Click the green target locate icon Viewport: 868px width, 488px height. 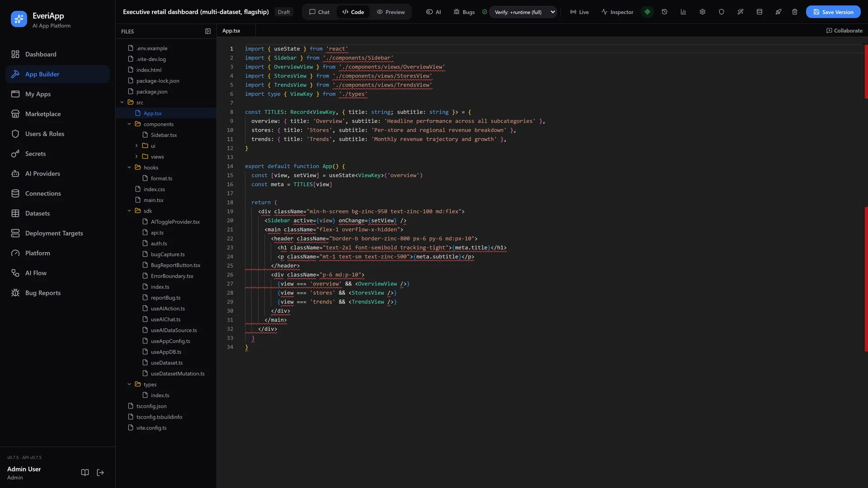647,12
